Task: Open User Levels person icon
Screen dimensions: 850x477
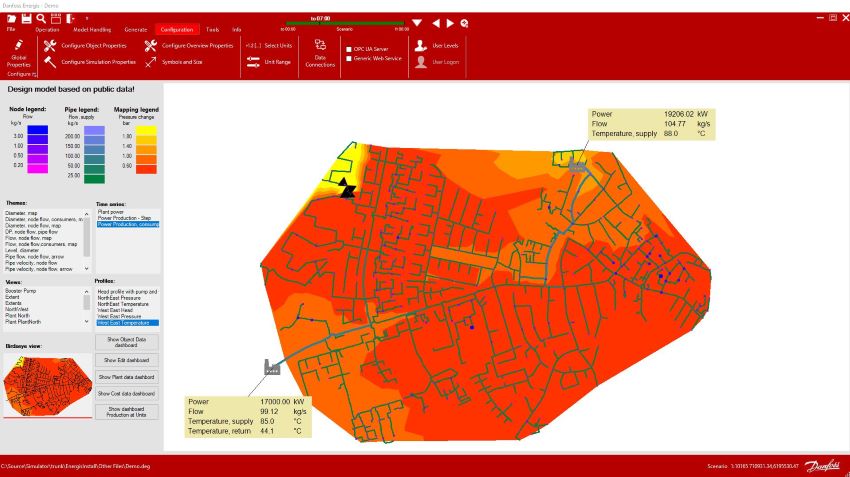Action: click(421, 46)
